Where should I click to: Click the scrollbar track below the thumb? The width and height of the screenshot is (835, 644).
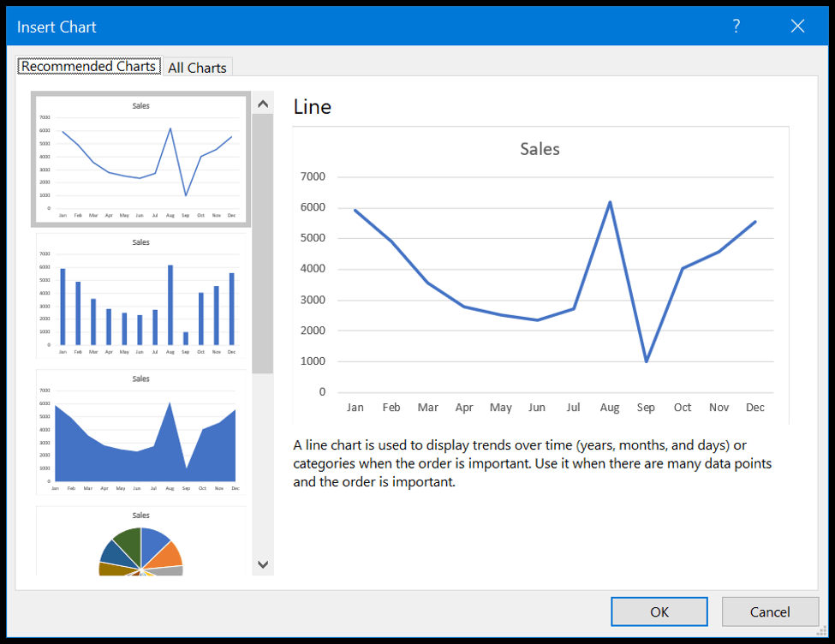click(x=263, y=463)
